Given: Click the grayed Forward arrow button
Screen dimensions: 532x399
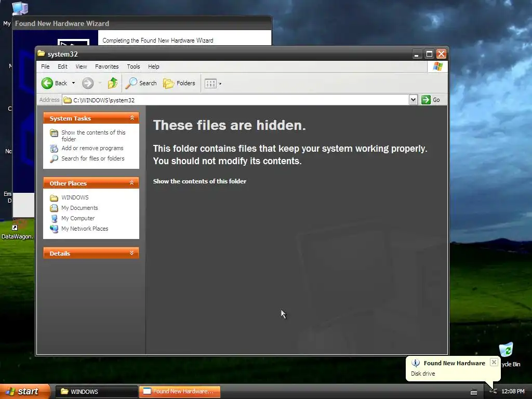Looking at the screenshot, I should tap(88, 83).
